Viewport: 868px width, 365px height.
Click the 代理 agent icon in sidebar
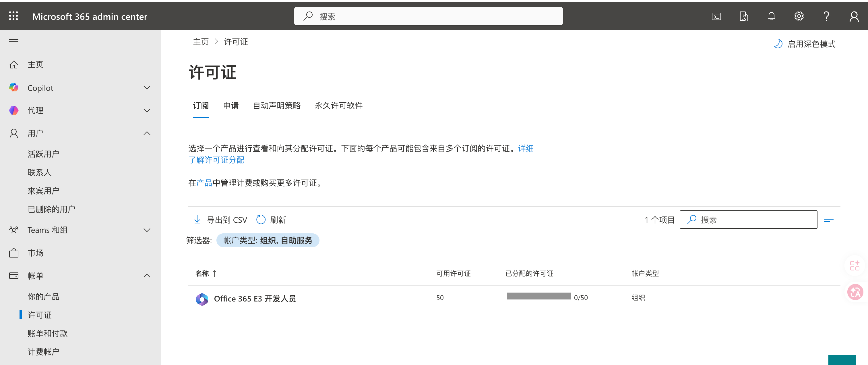pyautogui.click(x=14, y=110)
